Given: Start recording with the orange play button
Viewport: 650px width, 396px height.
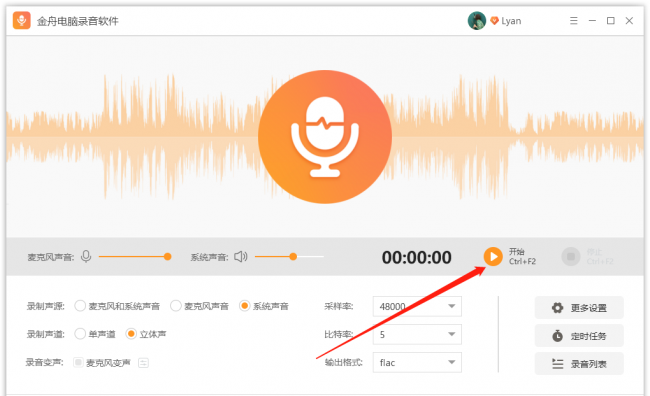Looking at the screenshot, I should [493, 257].
